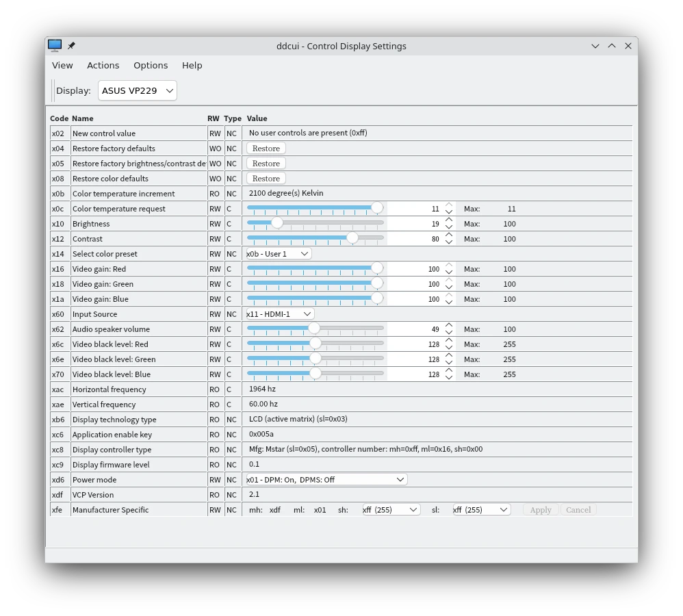683x616 pixels.
Task: Open the Power mode dropdown
Action: pyautogui.click(x=325, y=479)
